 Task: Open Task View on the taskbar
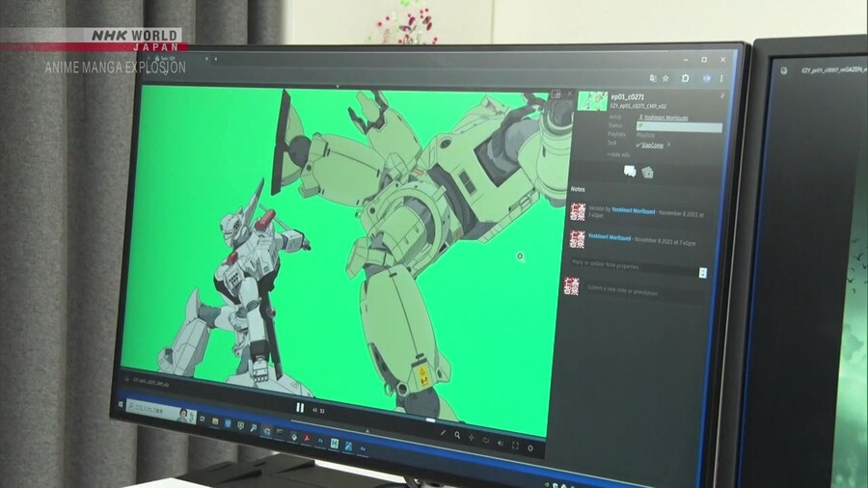pos(203,420)
